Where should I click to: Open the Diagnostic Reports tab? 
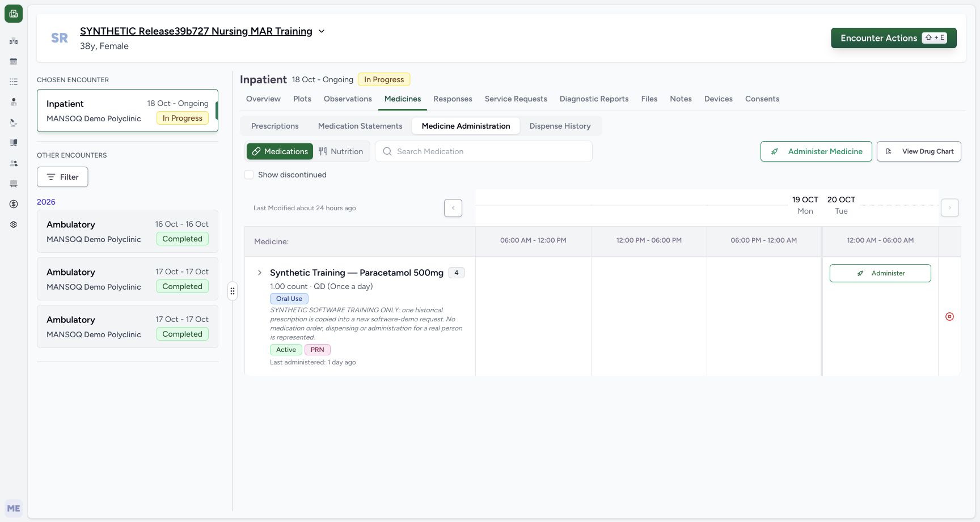click(594, 99)
